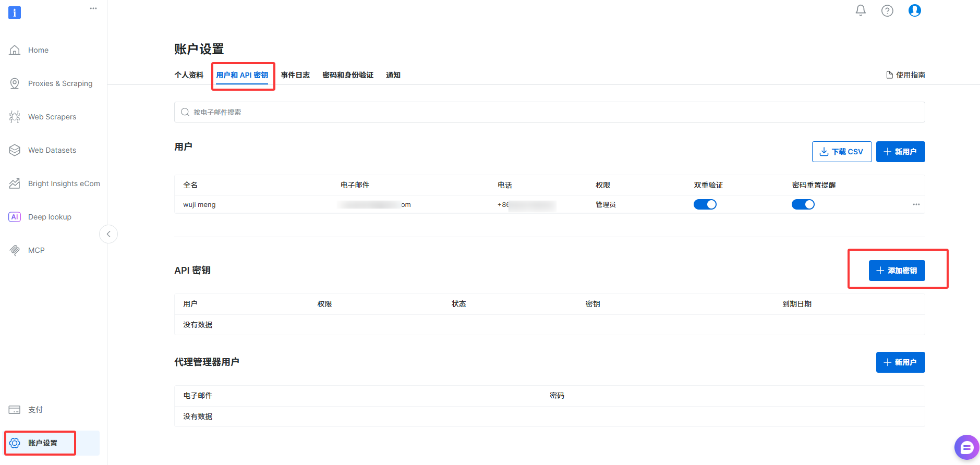Open Web Scrapers section

(x=52, y=117)
